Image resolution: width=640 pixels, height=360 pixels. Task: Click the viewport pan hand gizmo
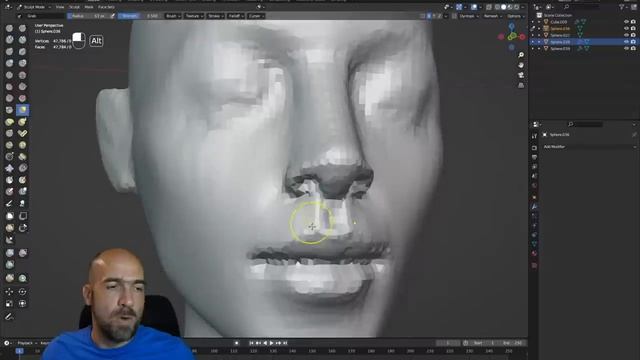[x=521, y=65]
